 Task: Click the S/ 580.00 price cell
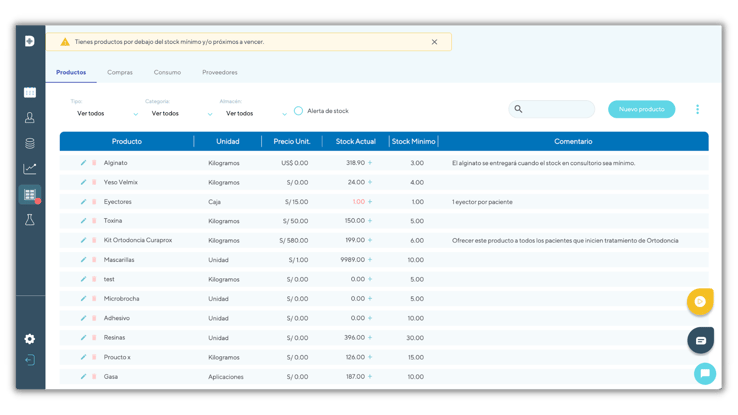(294, 240)
